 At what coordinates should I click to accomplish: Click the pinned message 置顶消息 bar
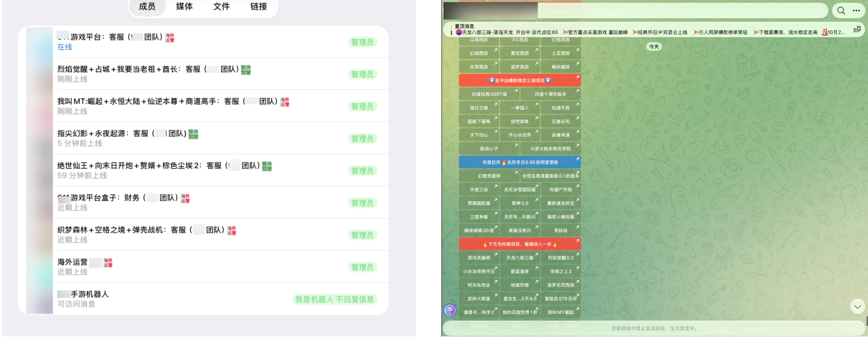point(650,30)
